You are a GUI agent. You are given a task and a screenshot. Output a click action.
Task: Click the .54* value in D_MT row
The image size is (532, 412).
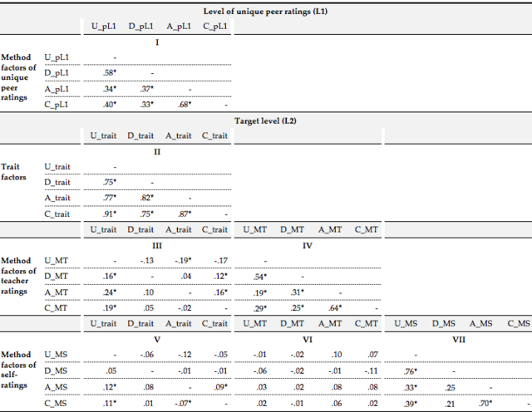260,277
